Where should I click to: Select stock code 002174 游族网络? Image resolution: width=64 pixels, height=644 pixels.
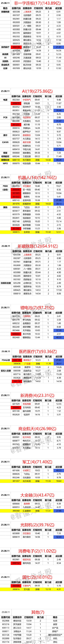coord(6,642)
